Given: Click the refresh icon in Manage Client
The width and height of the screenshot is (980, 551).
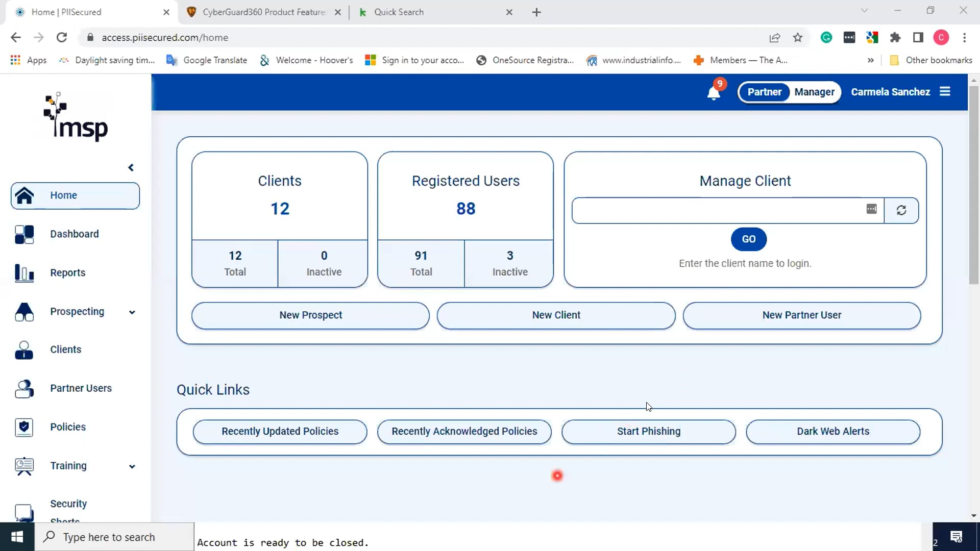Looking at the screenshot, I should tap(901, 210).
